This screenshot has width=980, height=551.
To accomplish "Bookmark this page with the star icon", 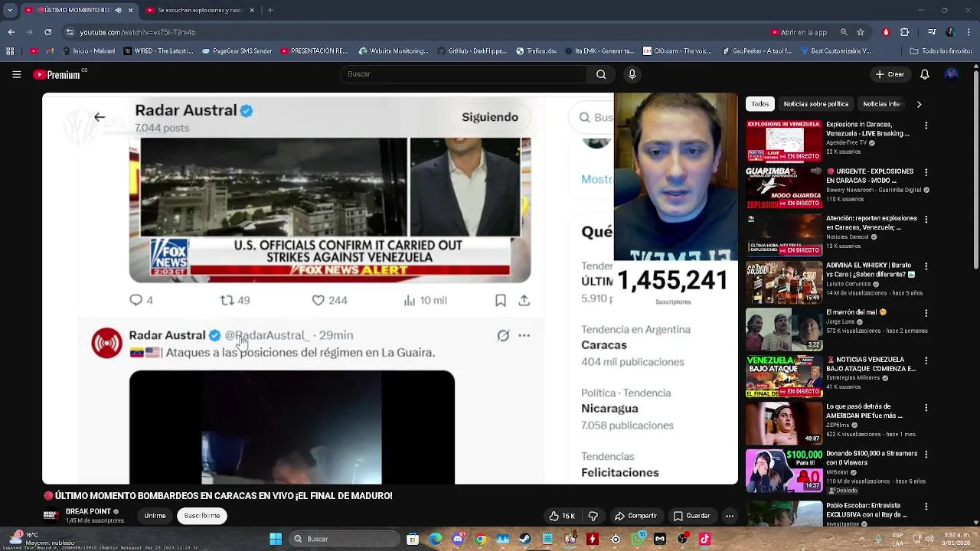I will (x=861, y=32).
